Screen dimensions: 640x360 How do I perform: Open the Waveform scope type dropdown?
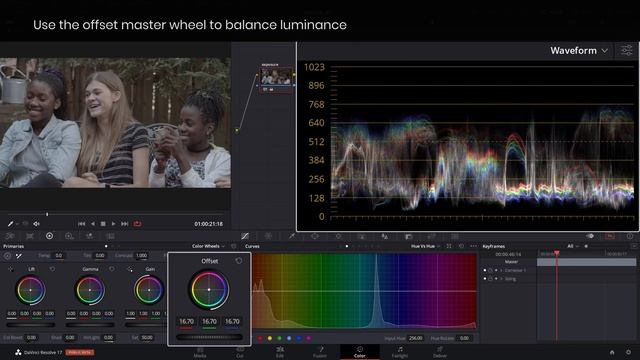(579, 51)
